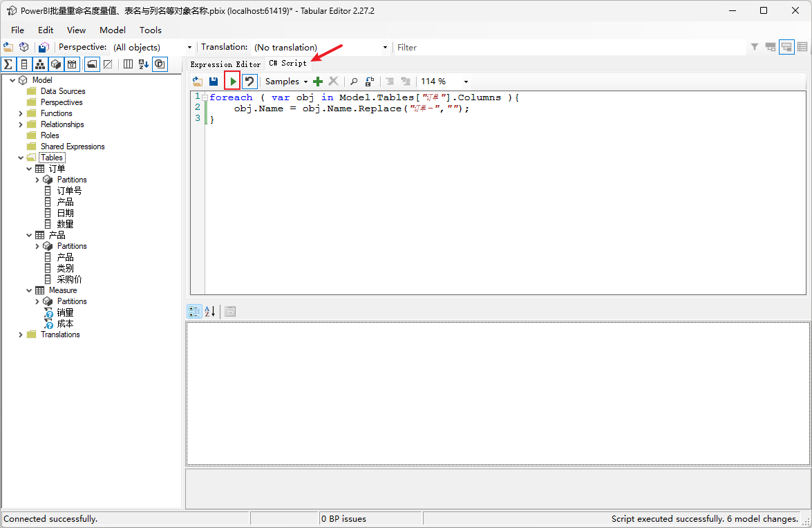Click the save model changes icon
This screenshot has width=812, height=528.
[x=44, y=47]
